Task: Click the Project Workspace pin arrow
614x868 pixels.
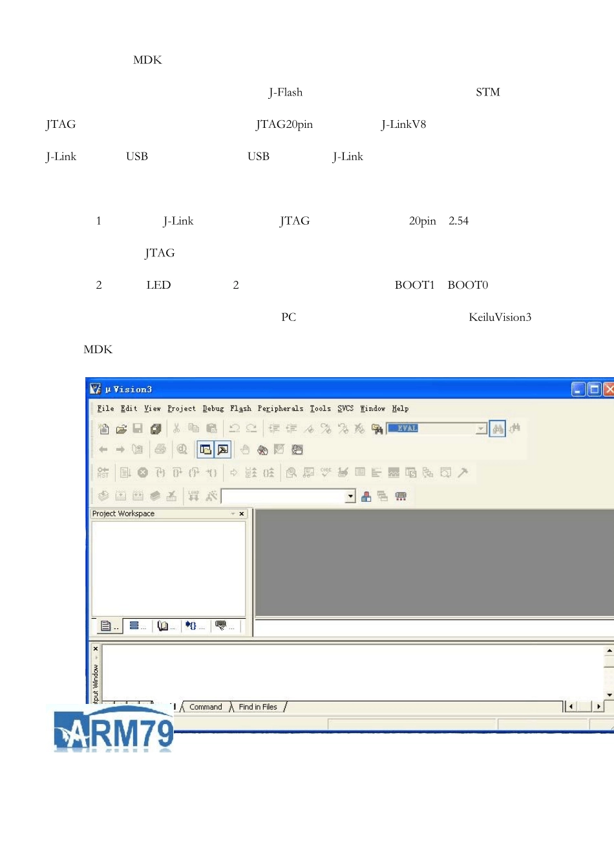Action: 233,514
